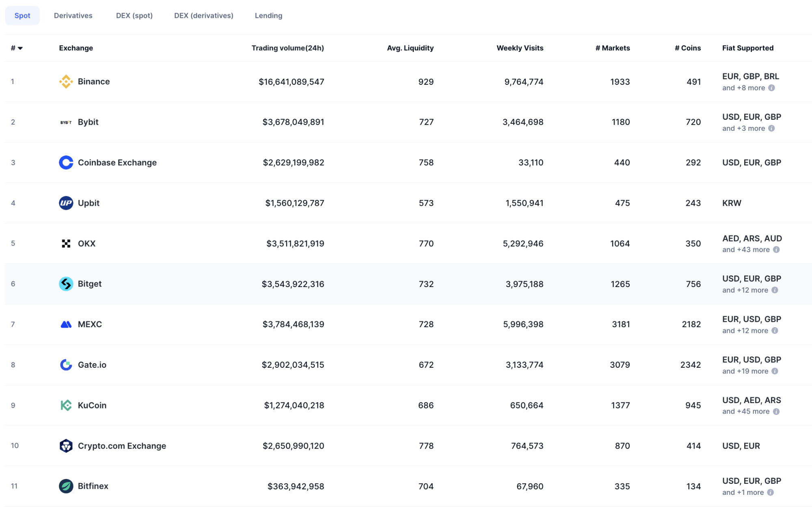
Task: Click the Bitfinex logo icon
Action: click(x=66, y=486)
